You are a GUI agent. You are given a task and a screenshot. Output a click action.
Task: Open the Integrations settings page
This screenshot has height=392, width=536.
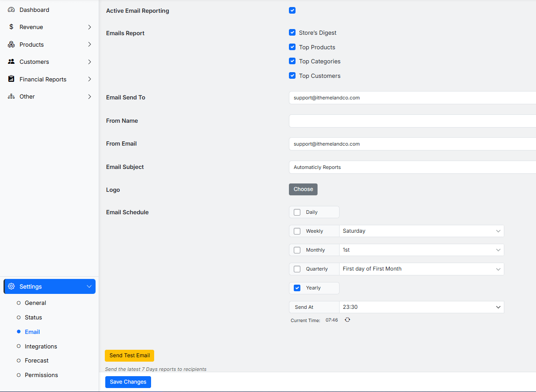tap(41, 346)
